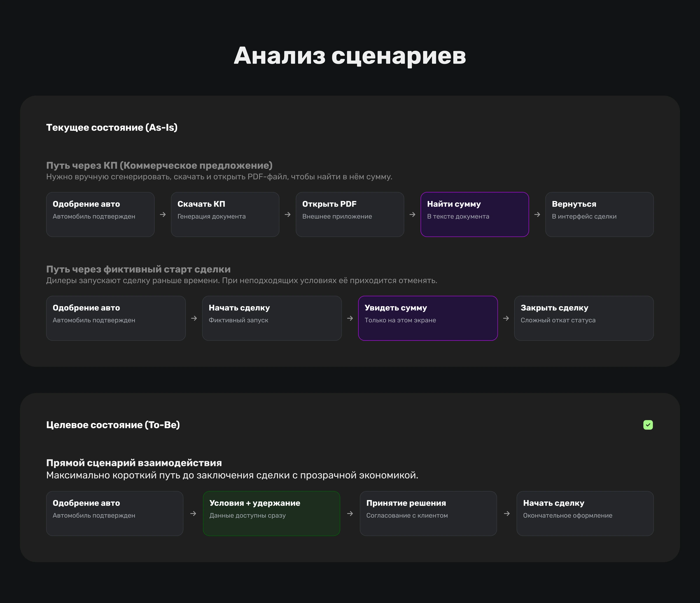Click arrow between 'Найти сумму' and 'Вернуться'
Viewport: 700px width, 603px height.
[537, 214]
